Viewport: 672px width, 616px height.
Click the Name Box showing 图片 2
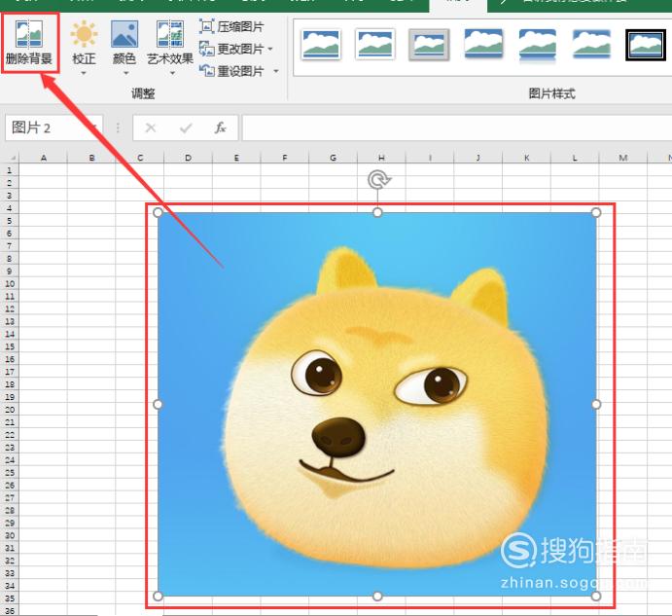(x=53, y=127)
